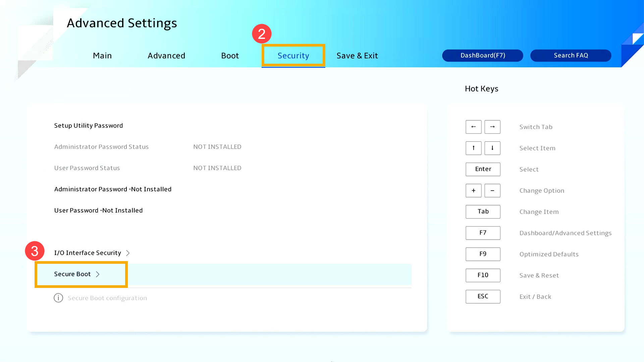
Task: Click the down arrow hot key icon
Action: [x=492, y=148]
